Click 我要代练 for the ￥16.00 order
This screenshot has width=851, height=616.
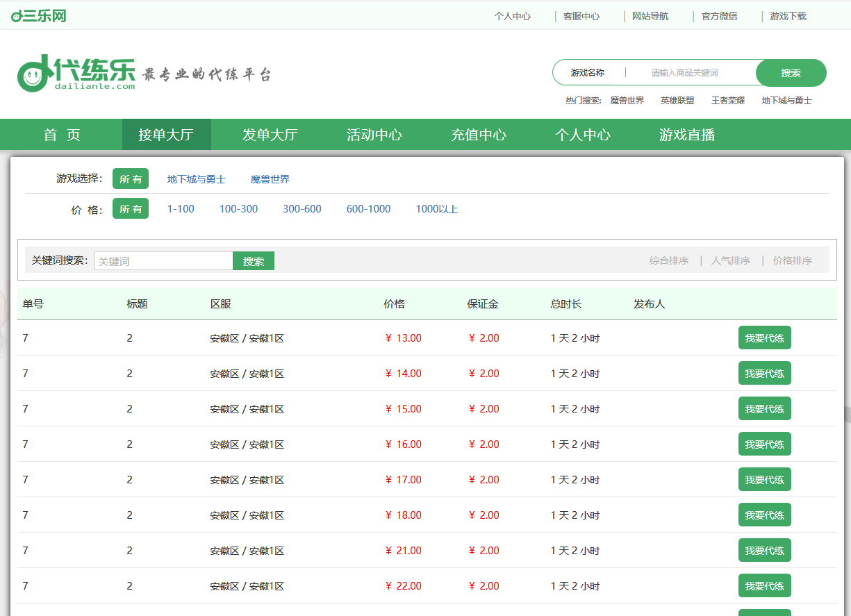765,444
